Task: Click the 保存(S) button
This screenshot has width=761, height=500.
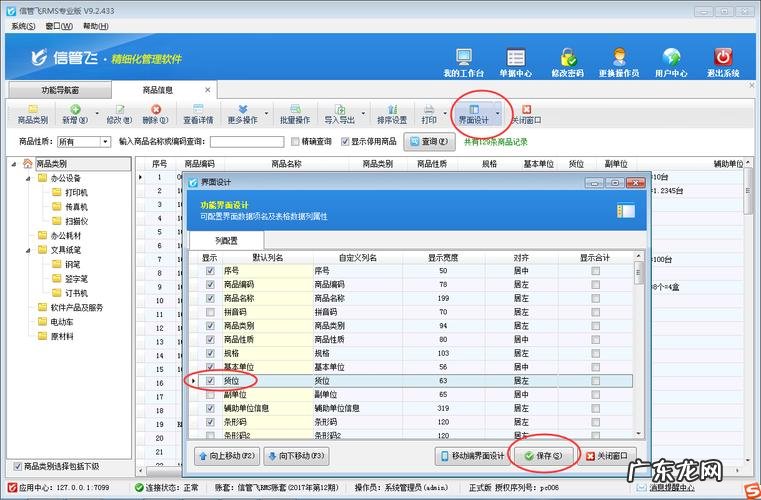Action: click(543, 456)
